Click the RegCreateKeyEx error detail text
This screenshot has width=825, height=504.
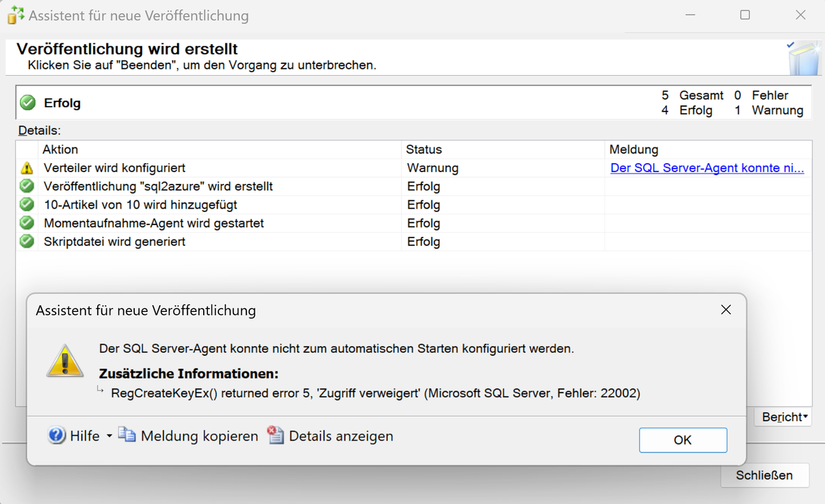tap(376, 394)
